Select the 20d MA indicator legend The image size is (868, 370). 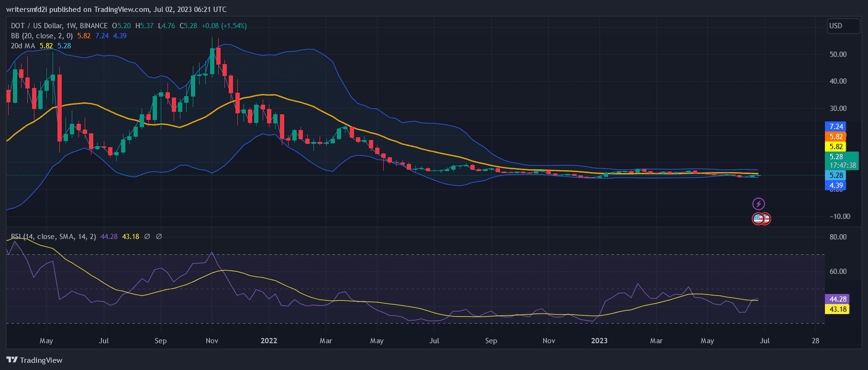pos(23,46)
